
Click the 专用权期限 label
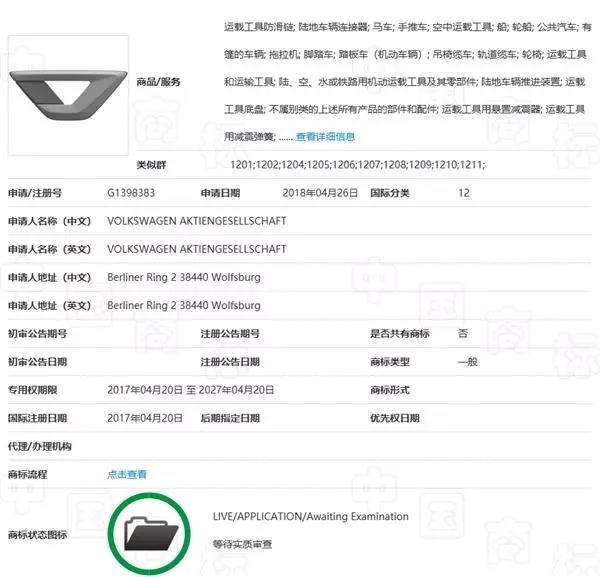click(33, 390)
